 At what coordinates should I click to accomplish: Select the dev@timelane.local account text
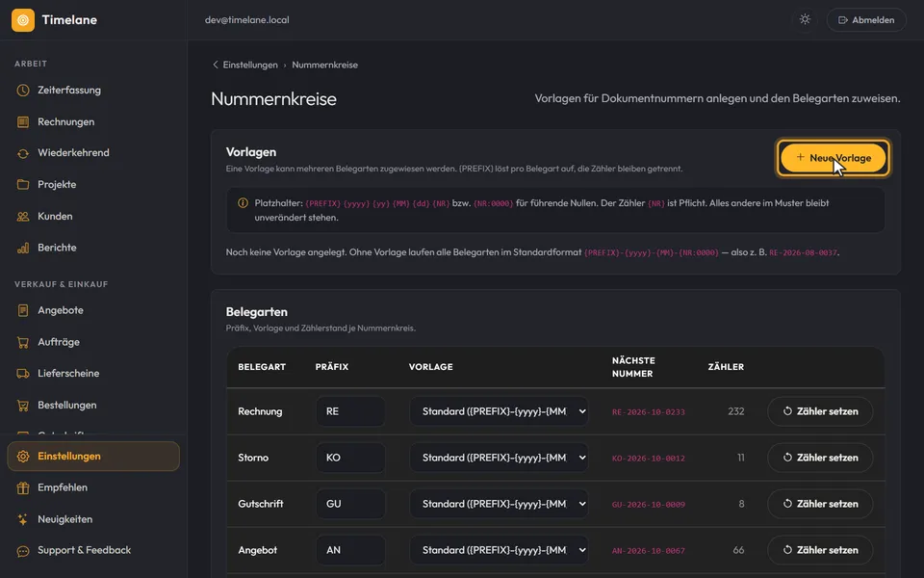coord(247,20)
